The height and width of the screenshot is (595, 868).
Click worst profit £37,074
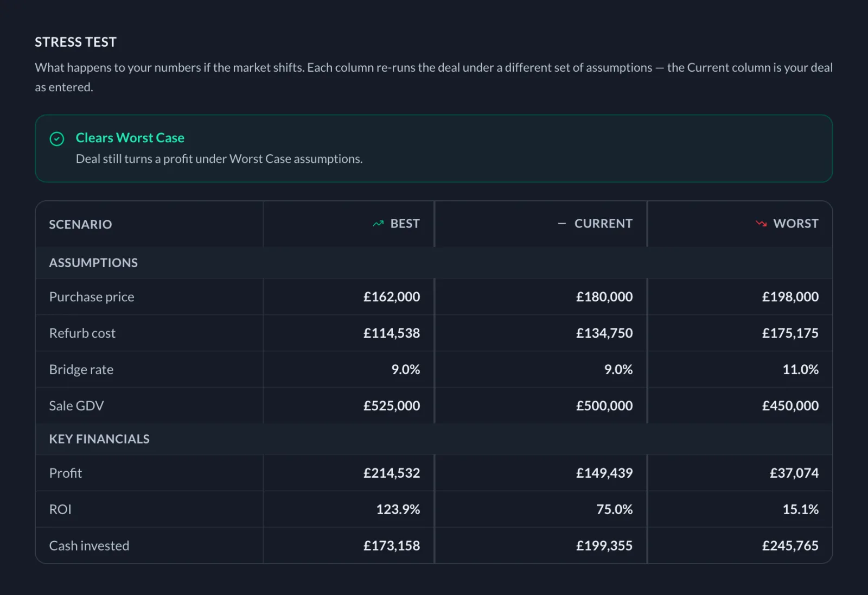(x=794, y=473)
